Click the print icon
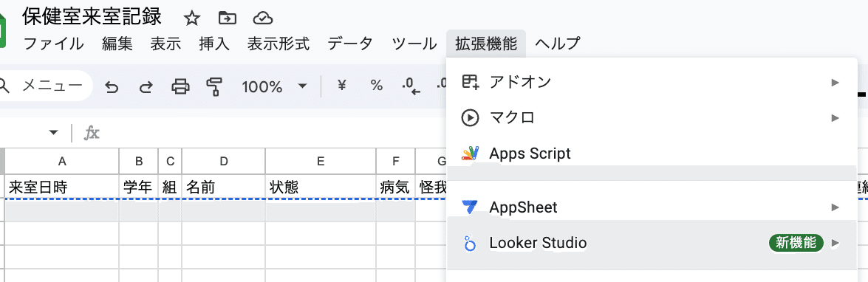The height and width of the screenshot is (282, 868). point(180,86)
